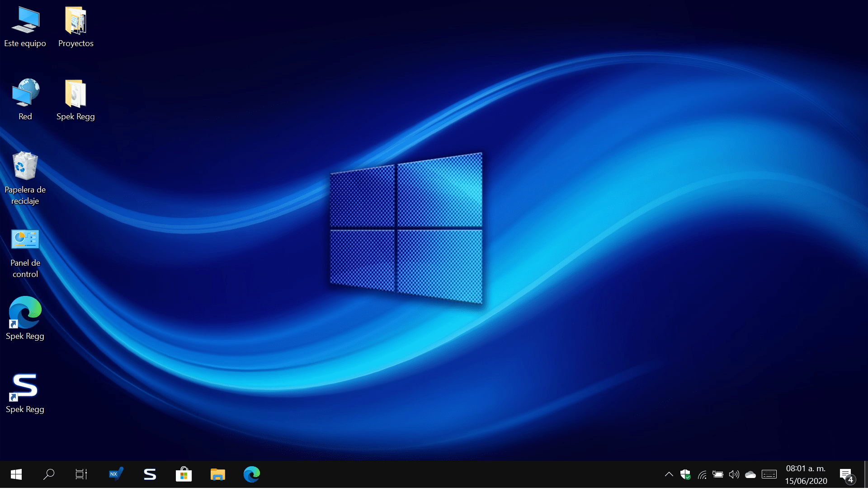Screen dimensions: 868x492
Task: Click the Wi-Fi network tray icon
Action: coord(702,474)
